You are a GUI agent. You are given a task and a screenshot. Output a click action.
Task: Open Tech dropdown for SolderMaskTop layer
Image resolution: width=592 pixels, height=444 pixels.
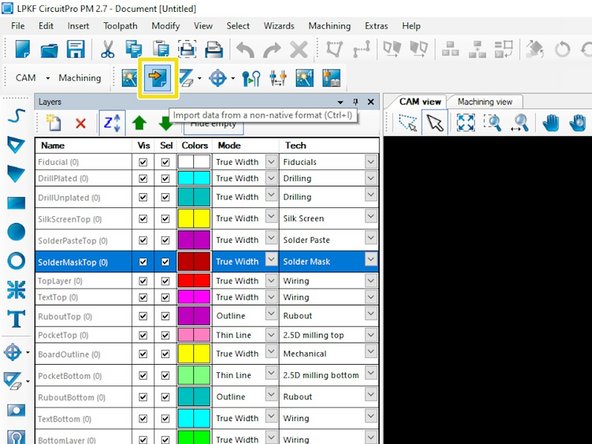(371, 259)
